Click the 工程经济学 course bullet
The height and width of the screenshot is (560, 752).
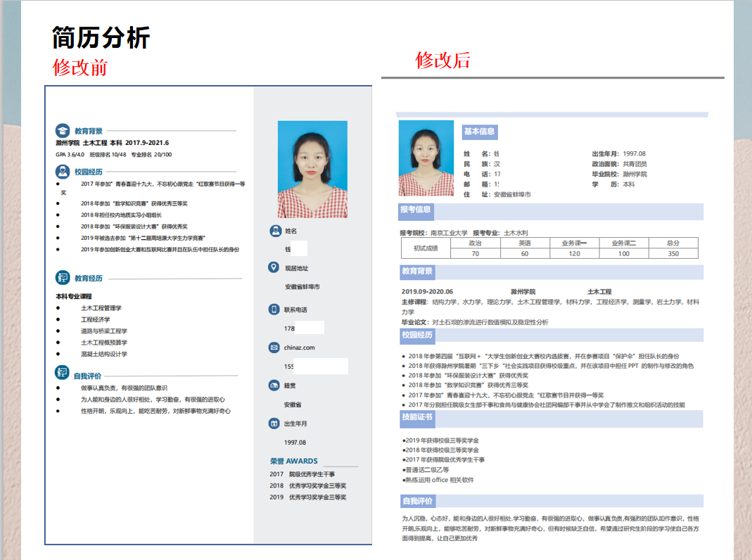pyautogui.click(x=96, y=319)
